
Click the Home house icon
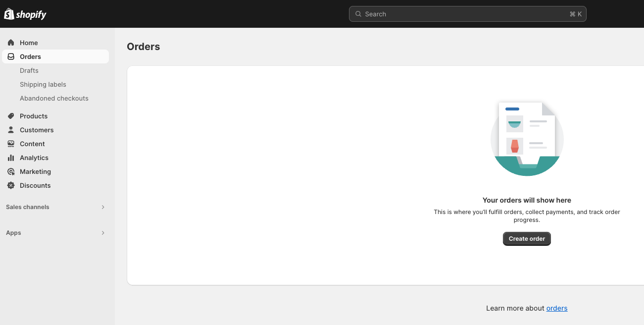tap(11, 43)
